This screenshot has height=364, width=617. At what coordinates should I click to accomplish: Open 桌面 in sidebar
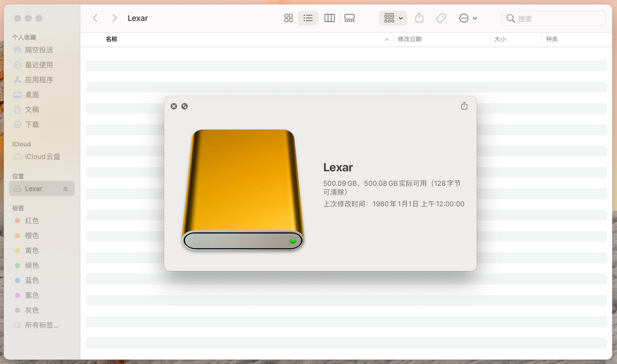32,95
